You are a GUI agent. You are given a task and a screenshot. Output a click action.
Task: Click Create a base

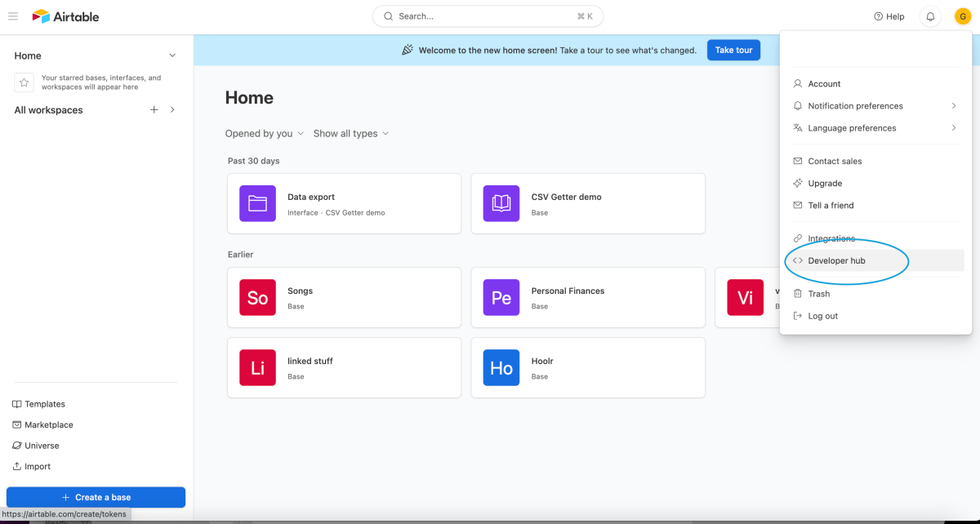[x=96, y=497]
